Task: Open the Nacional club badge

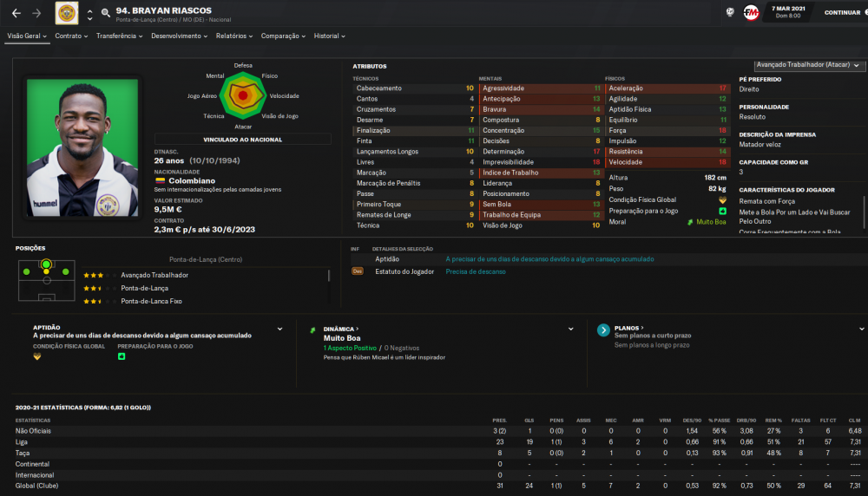Action: [x=67, y=13]
